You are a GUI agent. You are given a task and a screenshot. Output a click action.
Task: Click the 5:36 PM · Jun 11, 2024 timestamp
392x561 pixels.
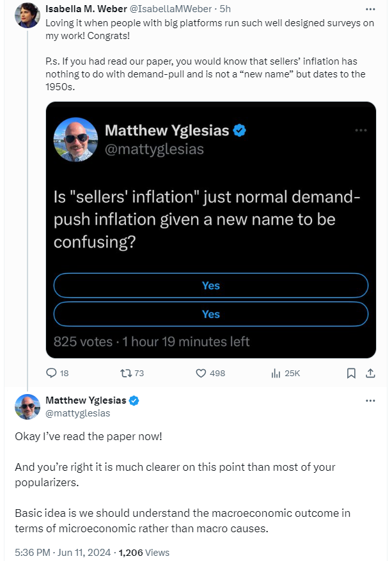click(63, 553)
